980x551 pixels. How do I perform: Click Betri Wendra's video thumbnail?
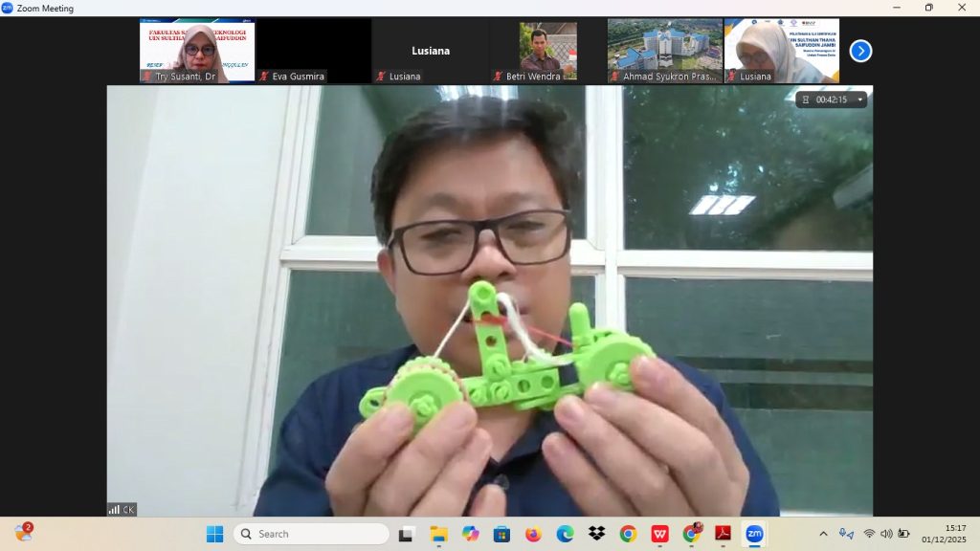[x=547, y=50]
